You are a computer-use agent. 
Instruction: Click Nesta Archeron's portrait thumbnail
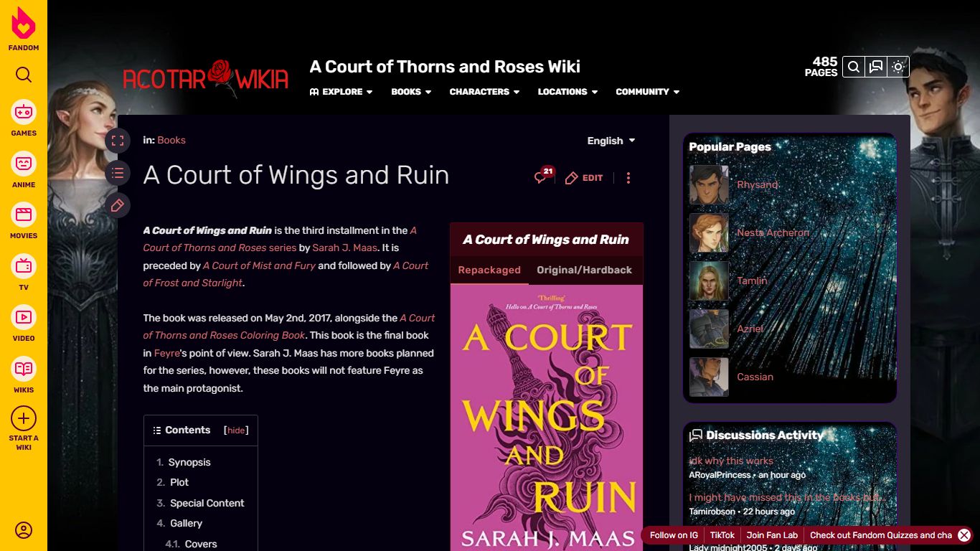click(x=709, y=233)
